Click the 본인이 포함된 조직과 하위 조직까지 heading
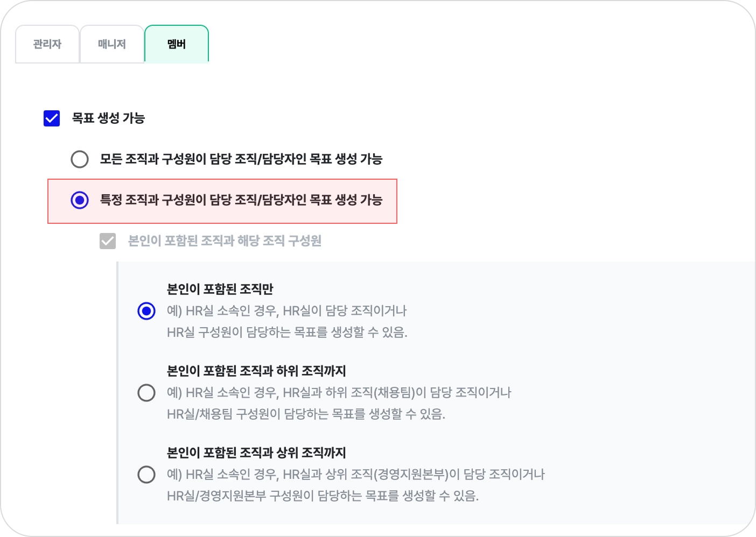 (256, 371)
